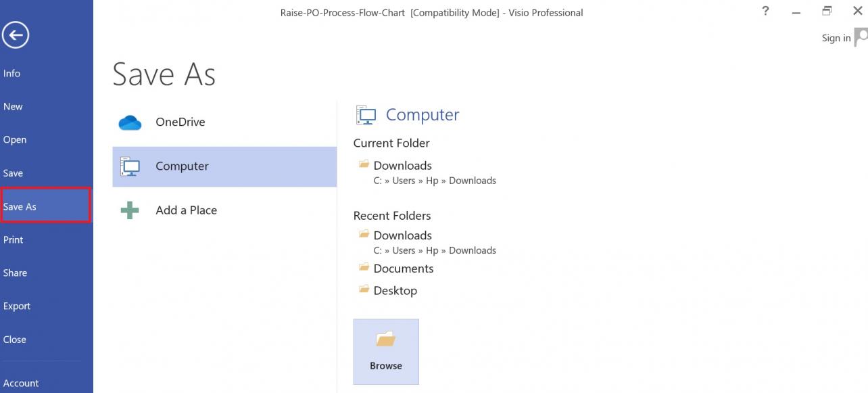This screenshot has width=868, height=393.
Task: Open the Print menu item
Action: (14, 239)
